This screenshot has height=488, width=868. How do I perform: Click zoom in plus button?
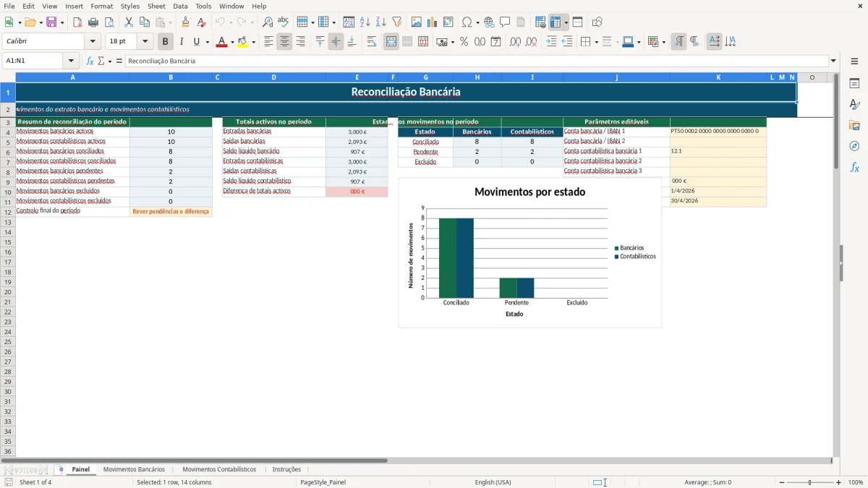pos(839,482)
